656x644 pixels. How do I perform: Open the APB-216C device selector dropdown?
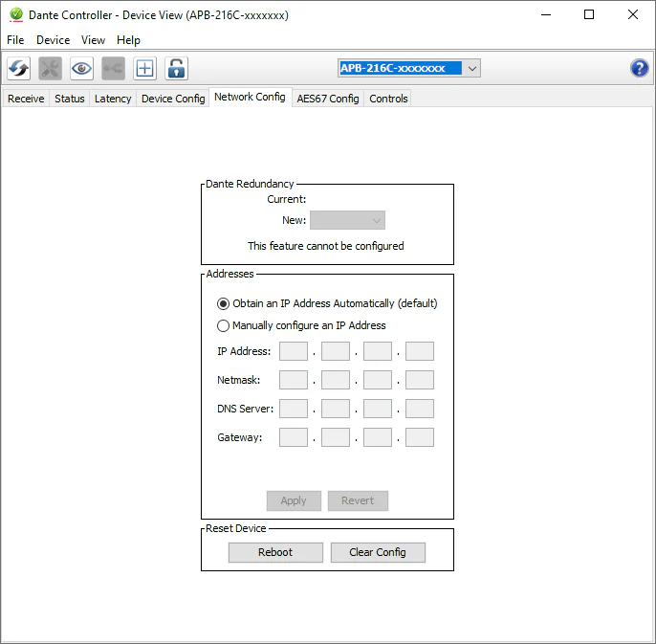coord(409,68)
